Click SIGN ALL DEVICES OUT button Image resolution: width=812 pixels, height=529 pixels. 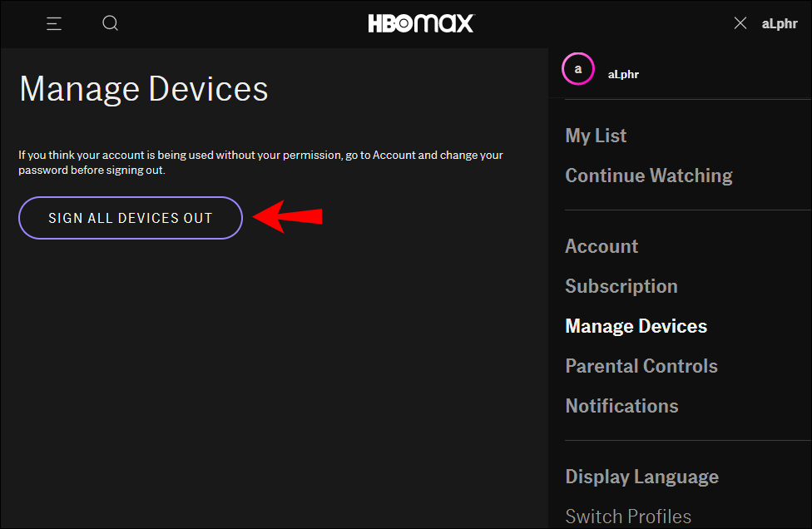point(131,218)
